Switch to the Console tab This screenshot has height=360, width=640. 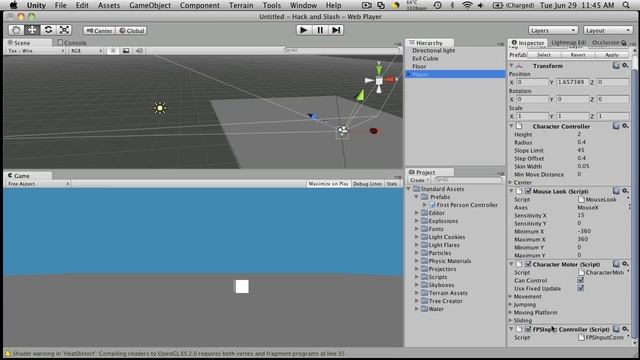72,42
